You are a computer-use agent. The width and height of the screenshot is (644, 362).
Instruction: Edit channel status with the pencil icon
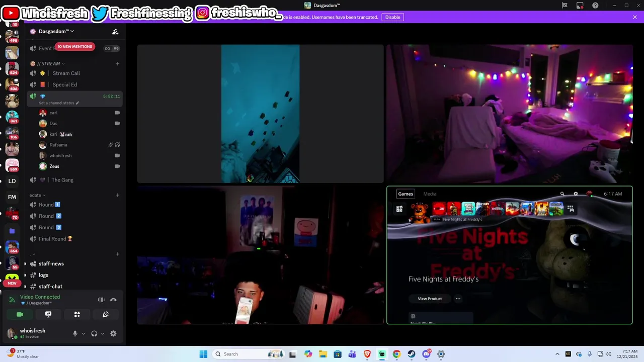(77, 103)
